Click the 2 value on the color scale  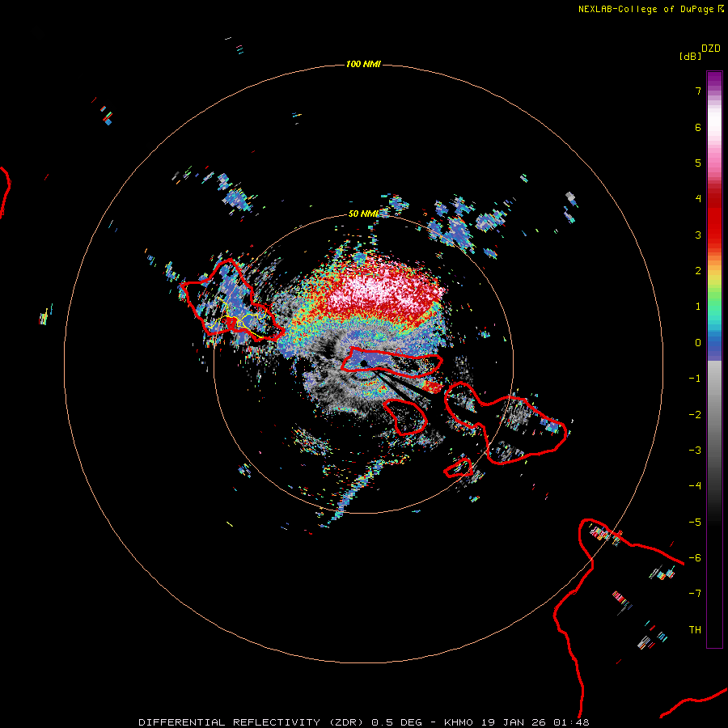tap(698, 271)
